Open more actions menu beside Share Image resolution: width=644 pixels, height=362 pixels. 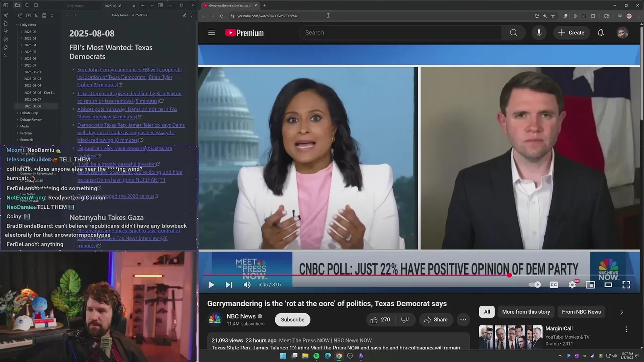[x=463, y=320]
